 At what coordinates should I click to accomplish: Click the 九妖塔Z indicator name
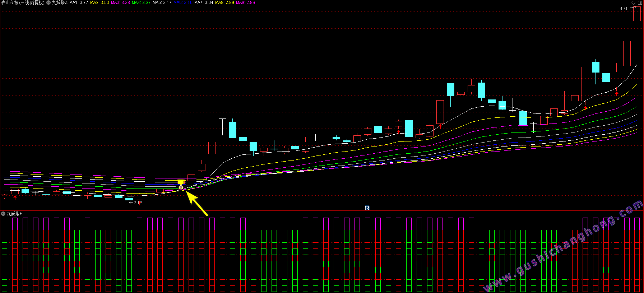60,3
